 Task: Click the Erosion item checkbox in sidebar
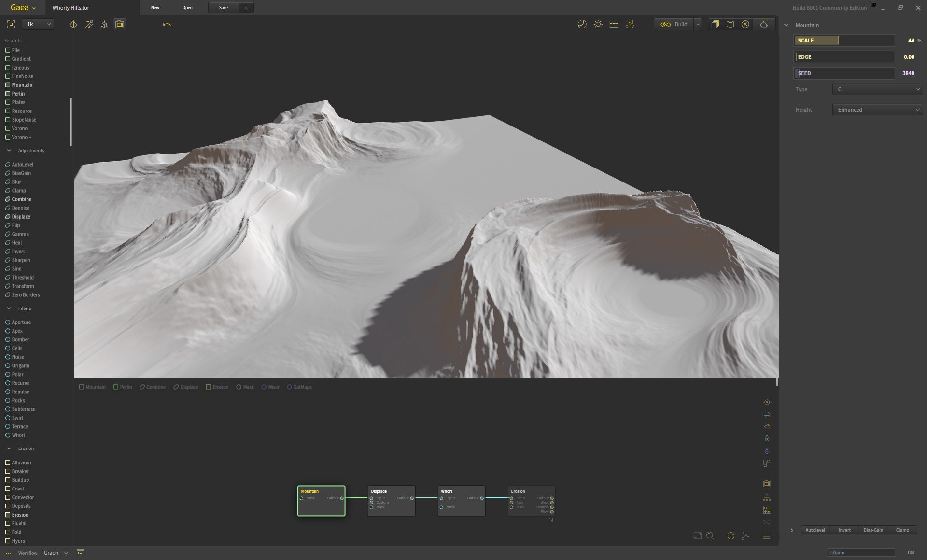8,515
